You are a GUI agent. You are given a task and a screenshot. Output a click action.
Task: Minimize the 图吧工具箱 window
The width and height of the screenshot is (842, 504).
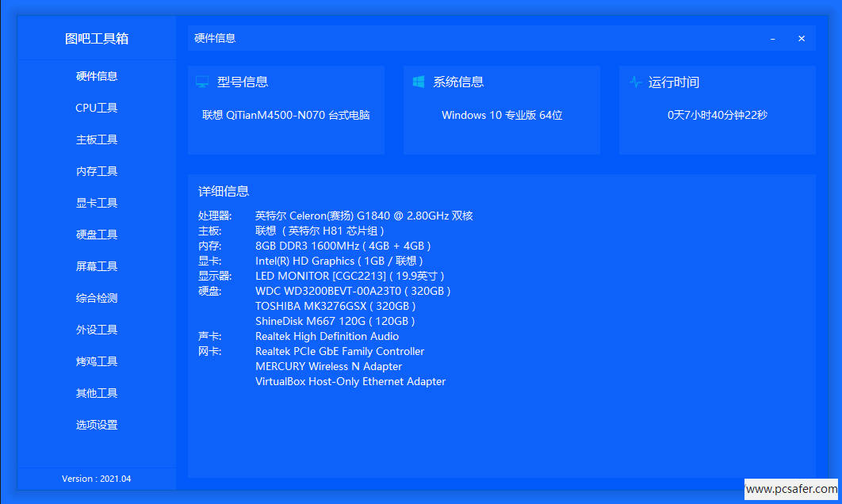773,39
